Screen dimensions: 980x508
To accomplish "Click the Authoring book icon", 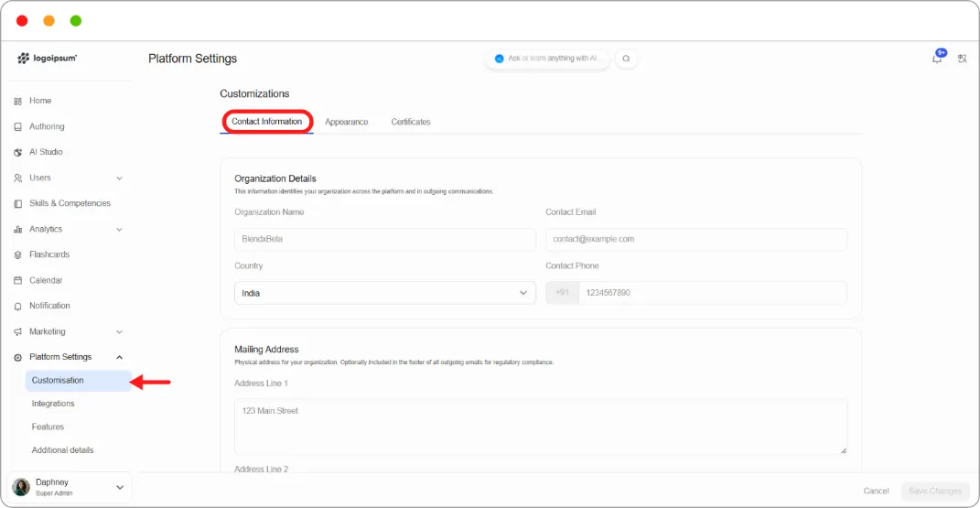I will [17, 127].
